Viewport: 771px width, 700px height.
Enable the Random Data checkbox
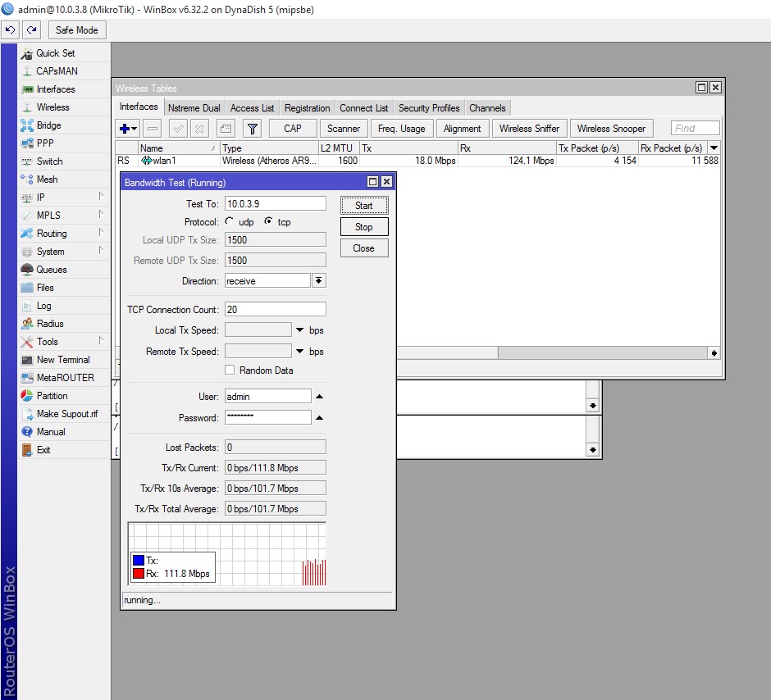[x=230, y=370]
